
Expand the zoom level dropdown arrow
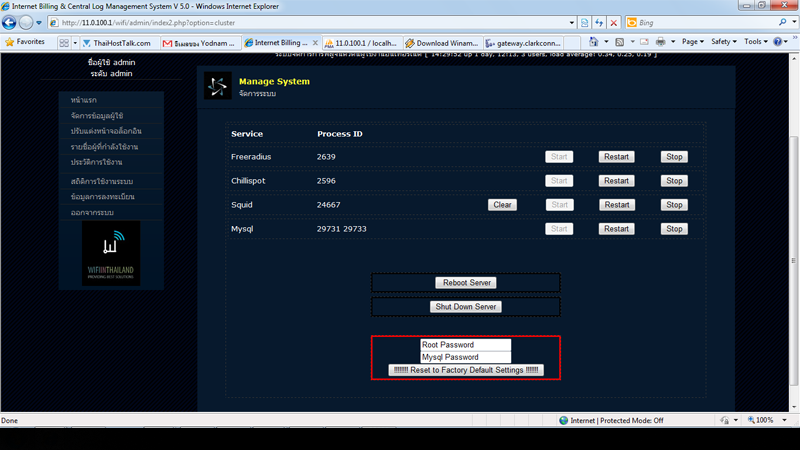[785, 420]
